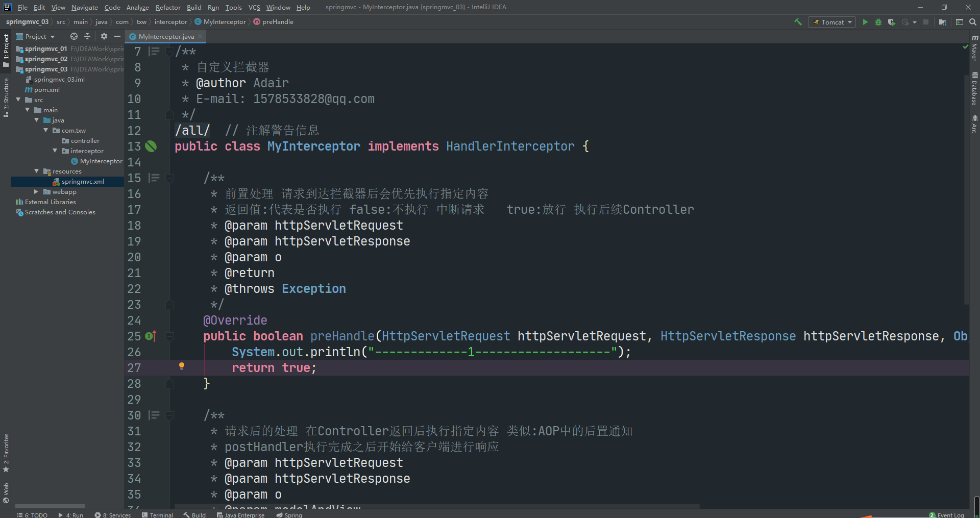
Task: Open the Analyze menu
Action: 138,7
